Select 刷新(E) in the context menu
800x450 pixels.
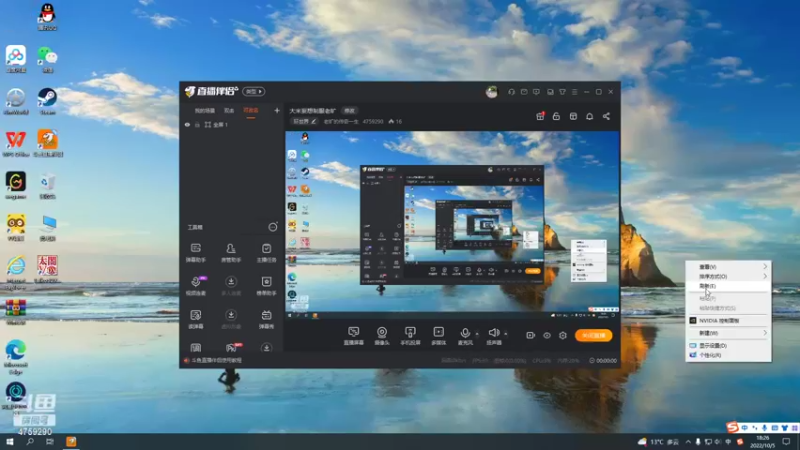pos(728,286)
